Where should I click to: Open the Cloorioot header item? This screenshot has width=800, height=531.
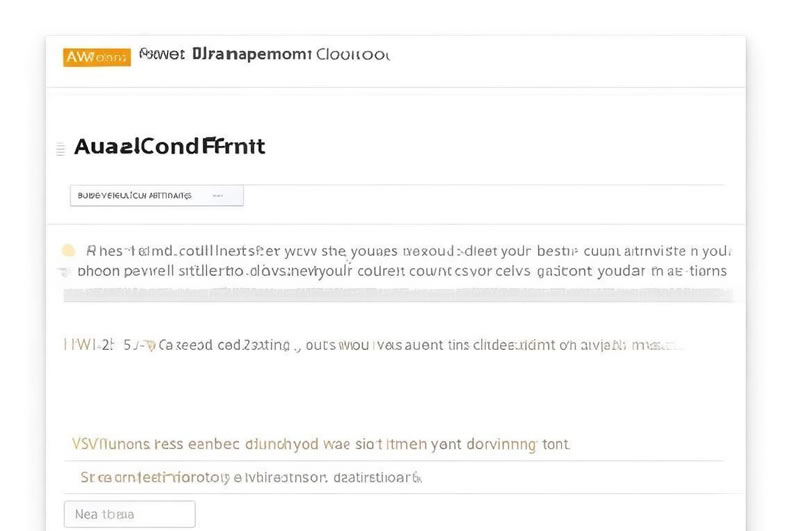pyautogui.click(x=352, y=54)
